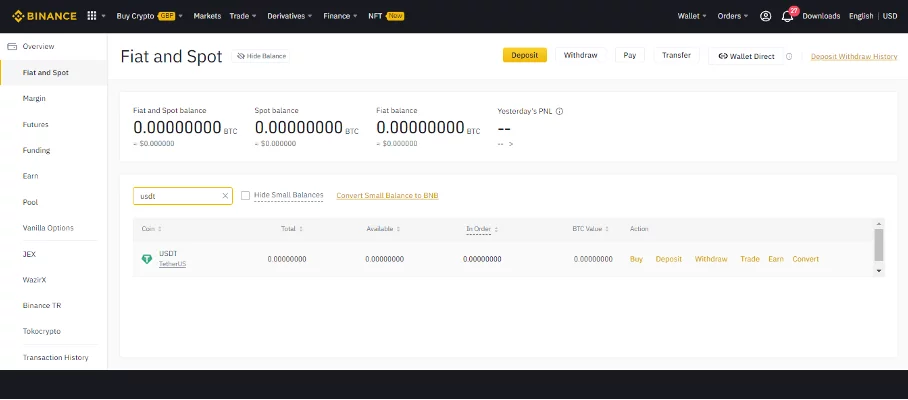Click the Transfer button
This screenshot has width=908, height=400.
point(676,55)
